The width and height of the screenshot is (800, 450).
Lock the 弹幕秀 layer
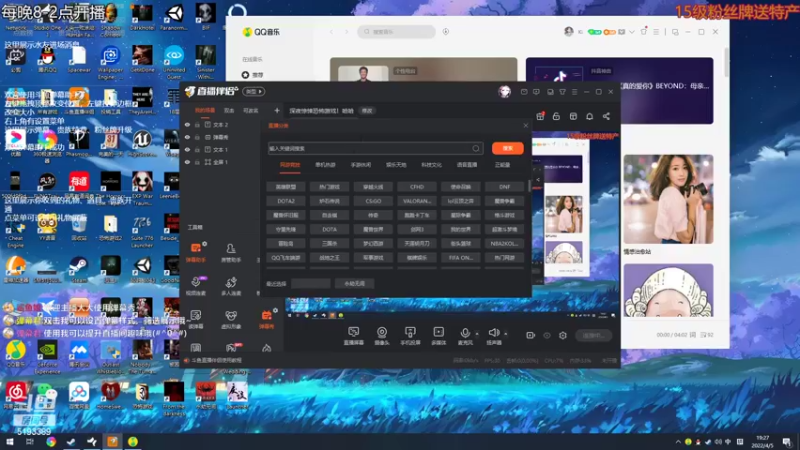point(197,137)
